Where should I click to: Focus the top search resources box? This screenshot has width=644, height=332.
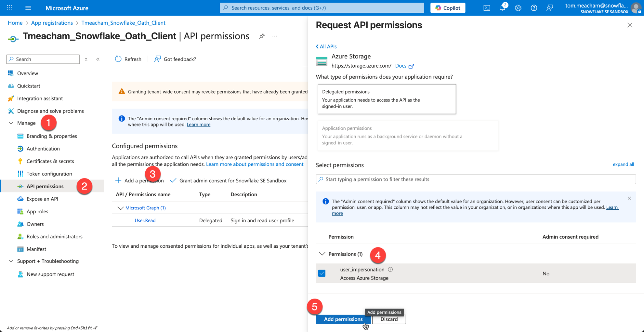point(322,8)
